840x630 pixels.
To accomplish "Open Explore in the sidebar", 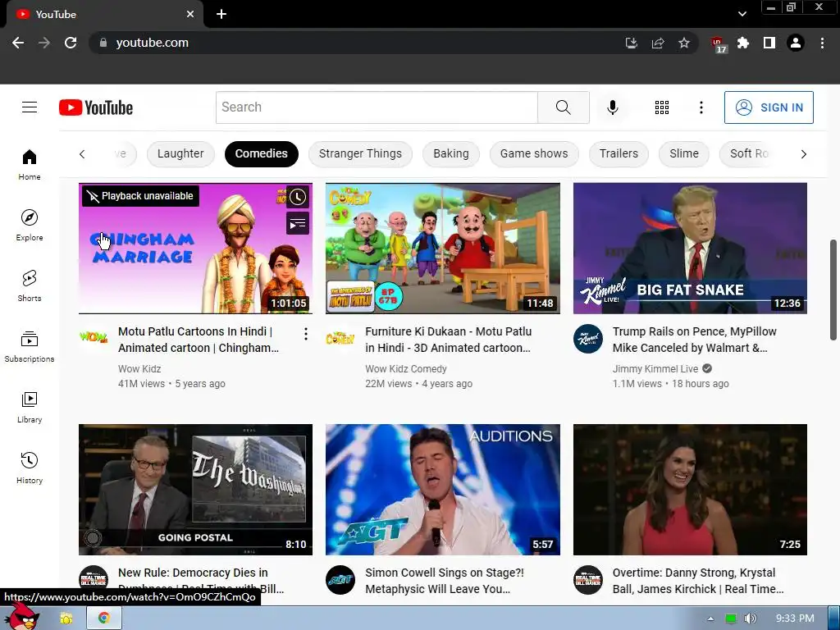I will coord(30,225).
